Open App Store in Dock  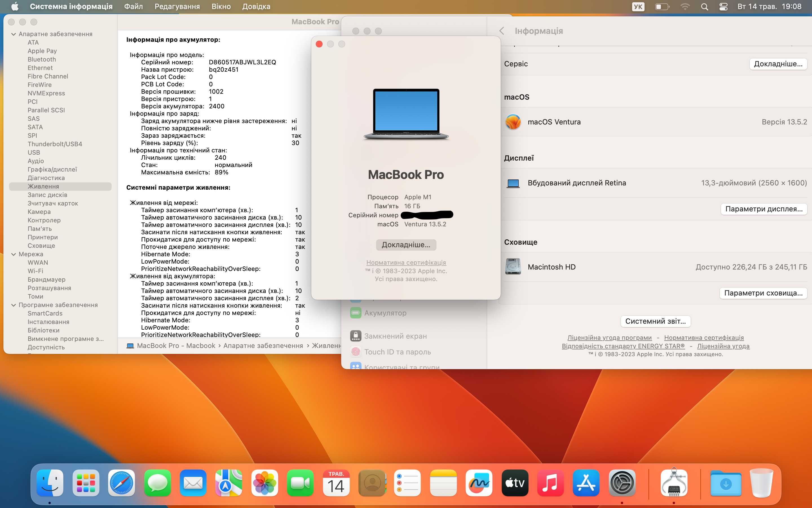tap(586, 483)
